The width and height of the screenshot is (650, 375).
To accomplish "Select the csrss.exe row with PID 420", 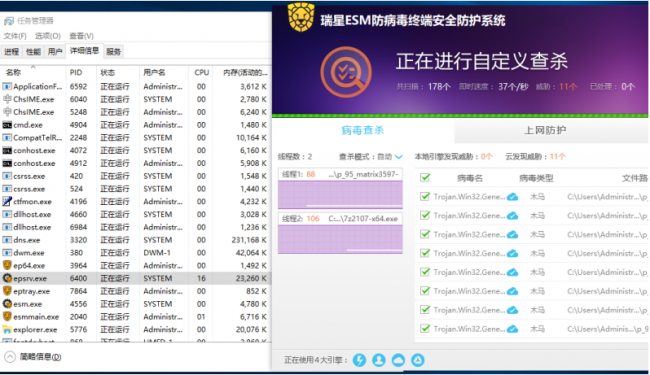I will tap(136, 176).
